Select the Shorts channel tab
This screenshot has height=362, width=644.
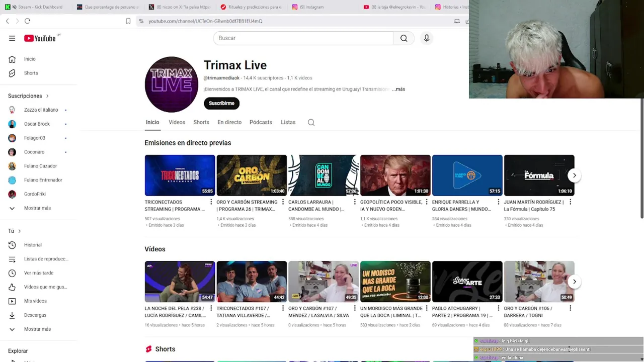pos(201,122)
